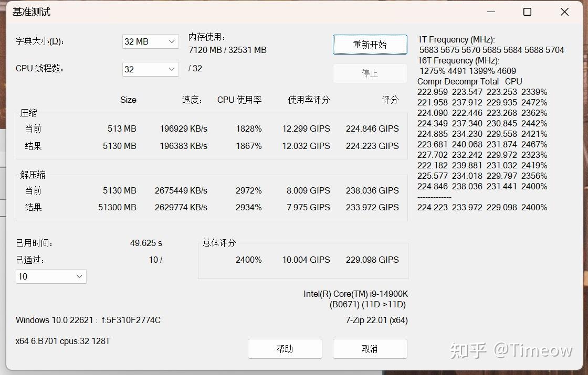Click the 取消 cancel button
Viewport: 588px width, 375px height.
point(370,349)
